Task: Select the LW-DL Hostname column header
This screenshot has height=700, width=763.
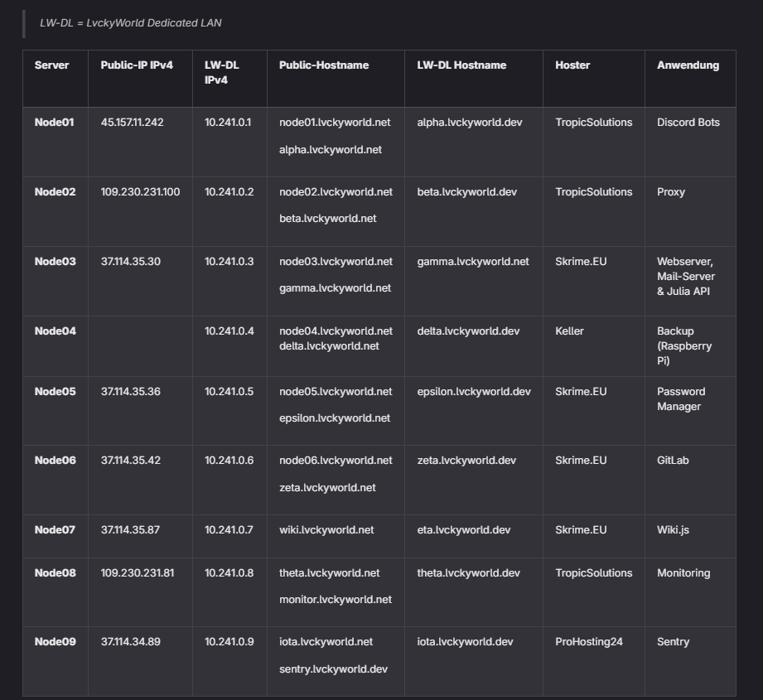Action: 461,65
